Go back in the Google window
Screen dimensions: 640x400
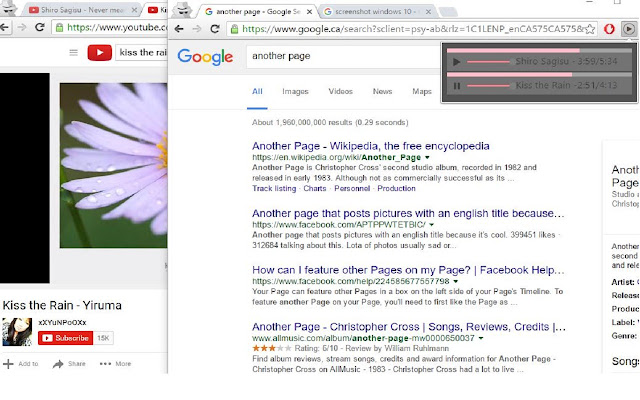pos(179,29)
